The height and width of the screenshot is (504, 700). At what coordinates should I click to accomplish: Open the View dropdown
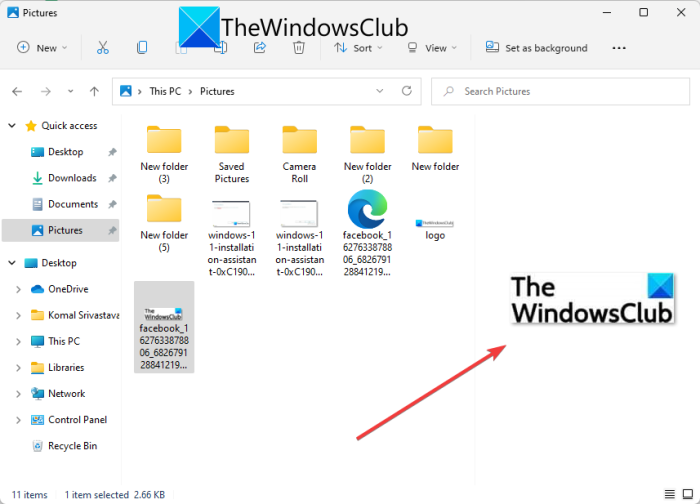pyautogui.click(x=433, y=48)
